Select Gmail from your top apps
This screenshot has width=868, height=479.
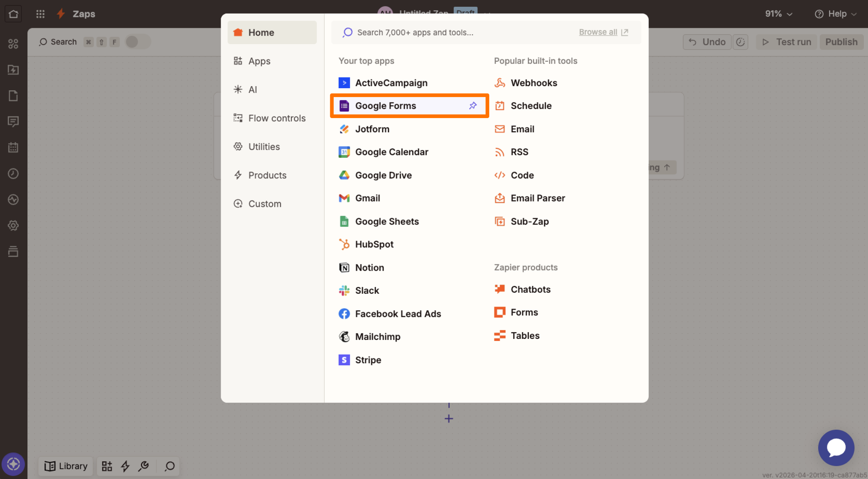click(x=368, y=198)
